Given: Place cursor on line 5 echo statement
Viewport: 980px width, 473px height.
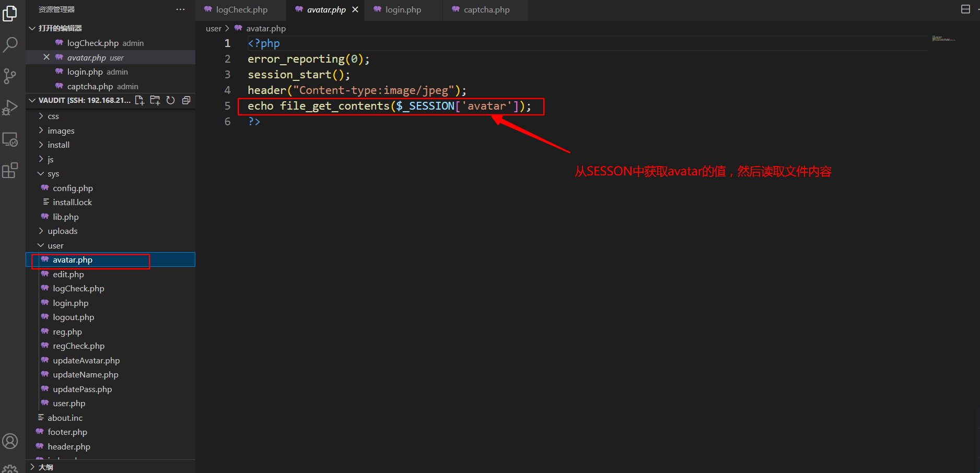Looking at the screenshot, I should 389,106.
